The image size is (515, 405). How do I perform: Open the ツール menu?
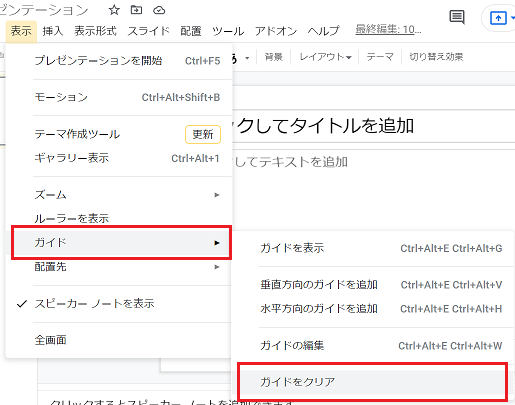tap(228, 31)
